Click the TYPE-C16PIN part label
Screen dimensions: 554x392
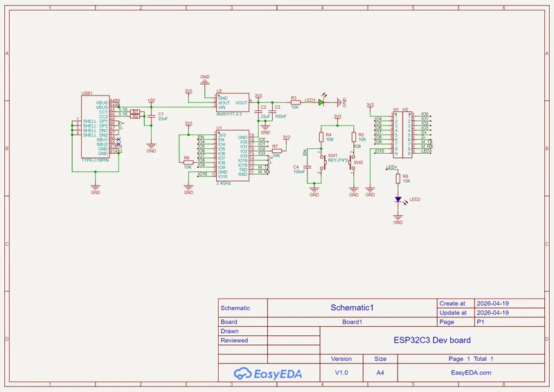click(95, 160)
